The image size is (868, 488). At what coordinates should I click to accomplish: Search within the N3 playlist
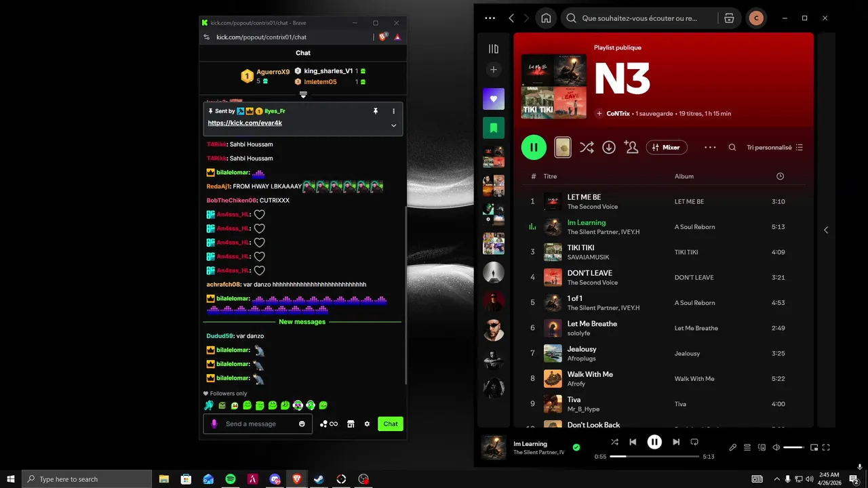(x=732, y=147)
